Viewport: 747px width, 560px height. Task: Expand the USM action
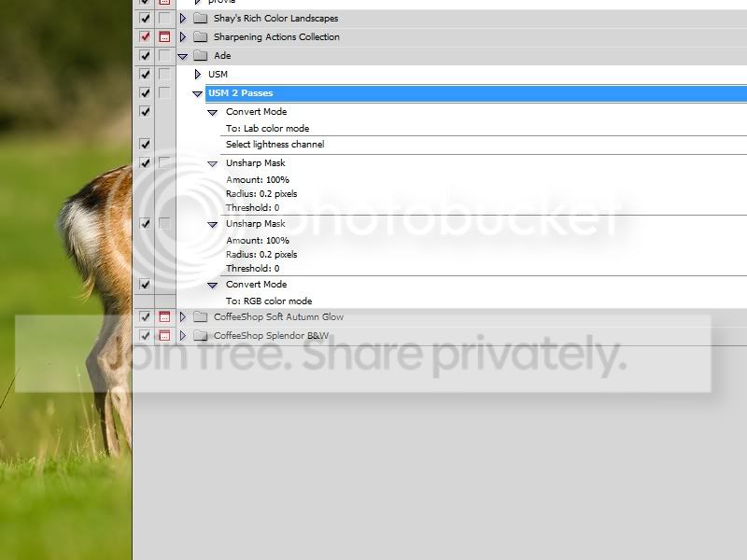click(x=197, y=75)
